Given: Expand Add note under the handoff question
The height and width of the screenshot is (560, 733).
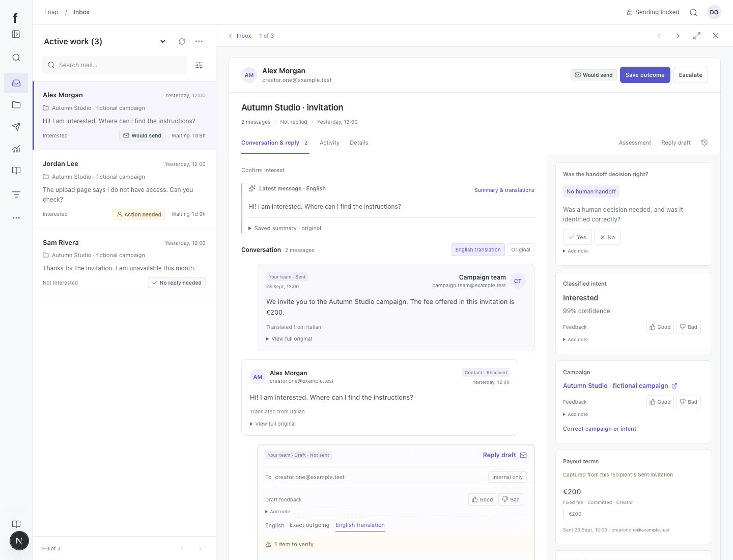Looking at the screenshot, I should tap(575, 251).
